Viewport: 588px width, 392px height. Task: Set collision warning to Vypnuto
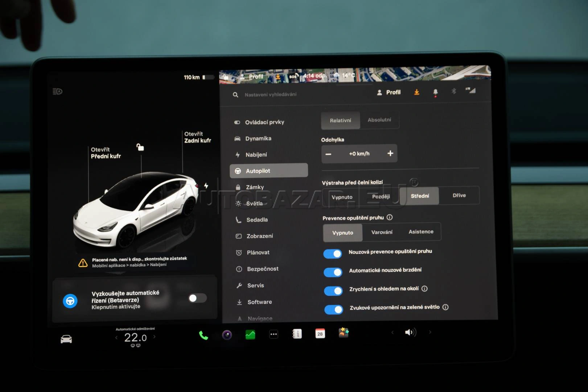pyautogui.click(x=342, y=197)
